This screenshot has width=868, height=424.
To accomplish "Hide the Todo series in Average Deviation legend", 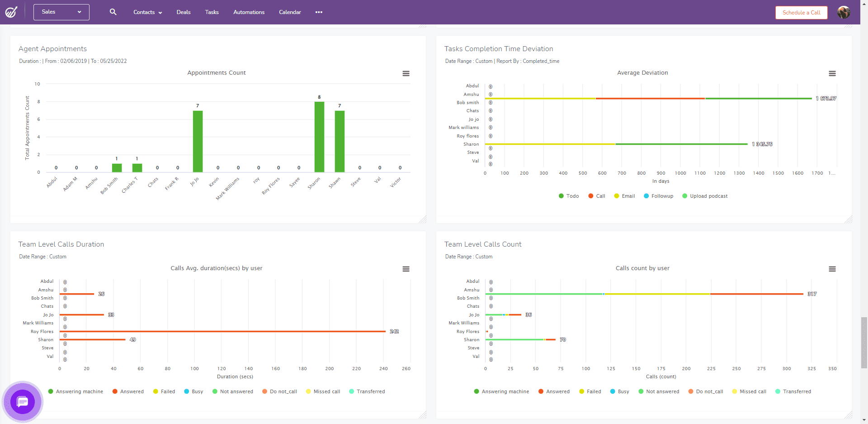I will click(569, 196).
